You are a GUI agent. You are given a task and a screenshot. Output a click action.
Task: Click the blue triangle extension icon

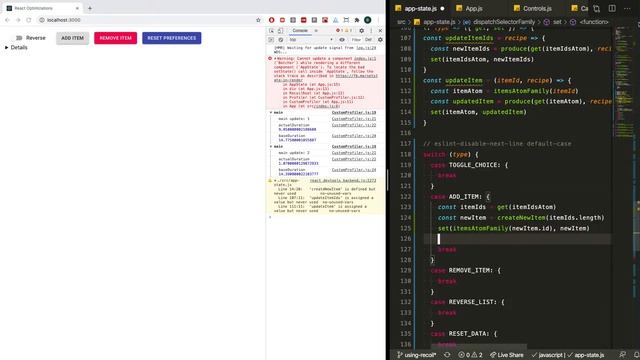point(336,20)
